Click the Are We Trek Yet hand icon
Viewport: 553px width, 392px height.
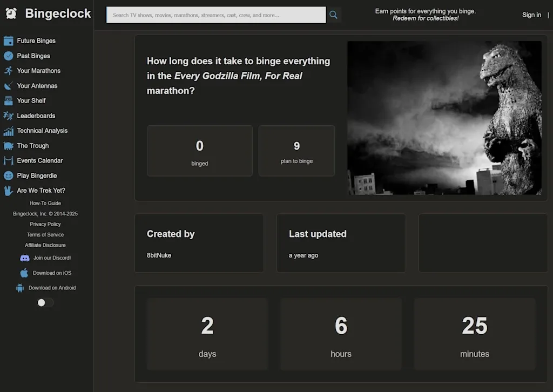click(9, 191)
